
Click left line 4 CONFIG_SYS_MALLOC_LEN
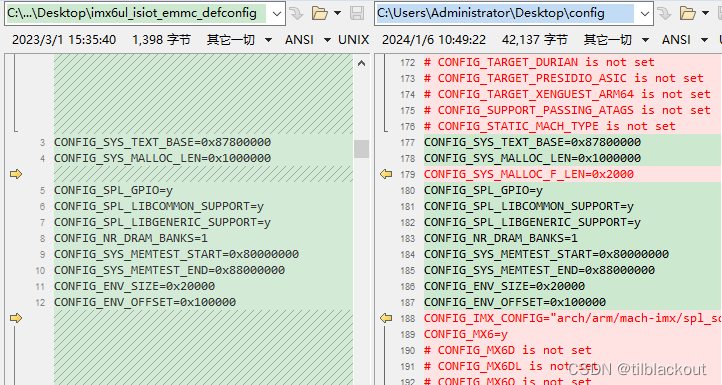[163, 158]
